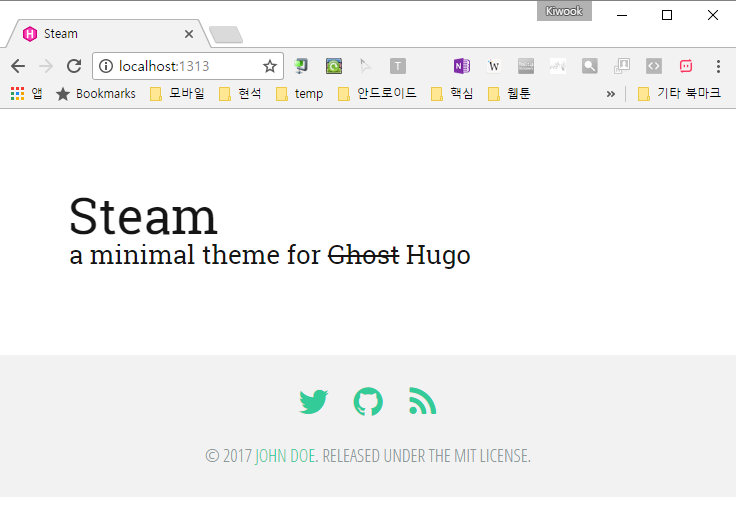Click the OneNote extension icon
Viewport: 736px width, 508px height.
(462, 66)
